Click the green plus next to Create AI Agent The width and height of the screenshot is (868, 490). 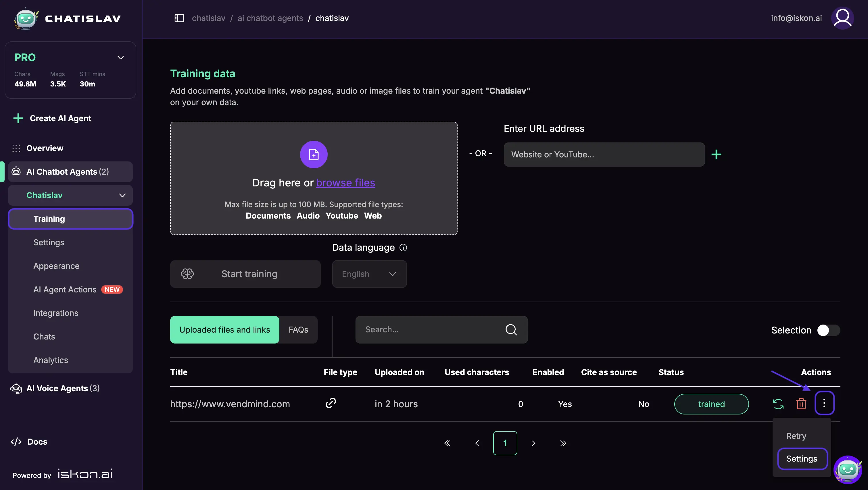coord(18,118)
